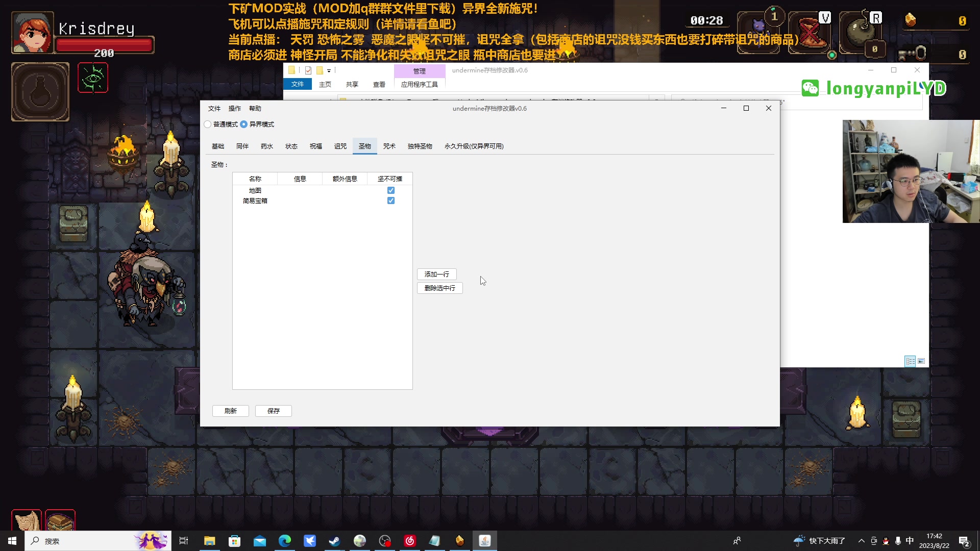Screen dimensions: 980x551
Task: Show hidden system tray icons
Action: tap(862, 541)
